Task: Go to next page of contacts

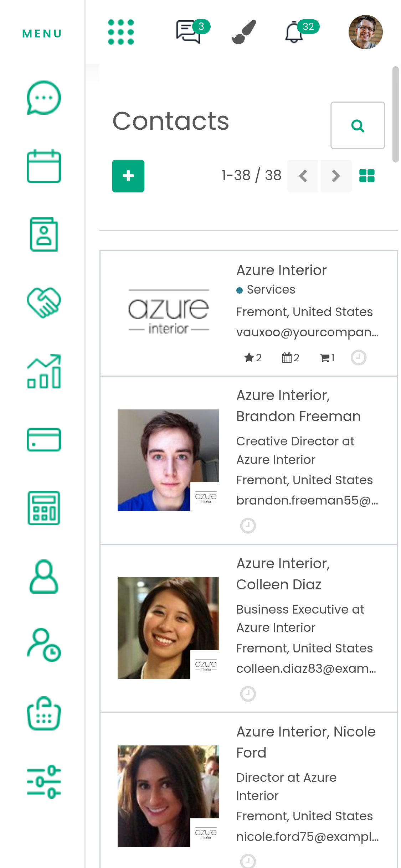Action: click(x=336, y=176)
